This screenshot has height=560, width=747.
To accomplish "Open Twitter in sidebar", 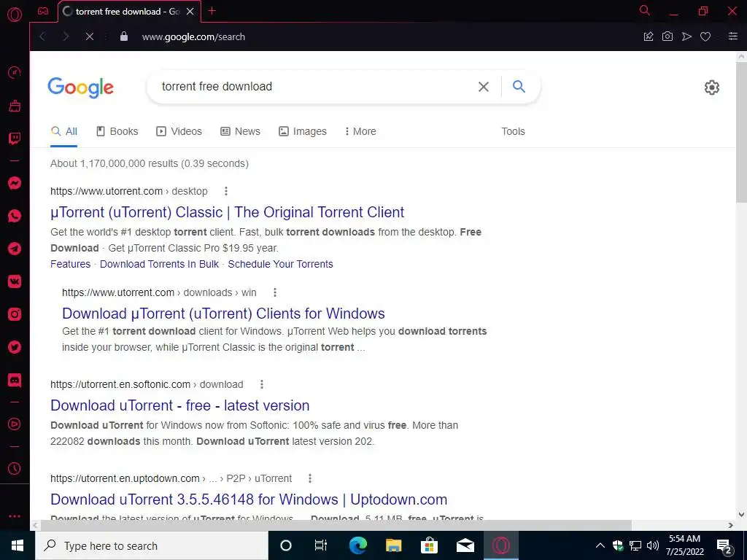I will tap(15, 347).
